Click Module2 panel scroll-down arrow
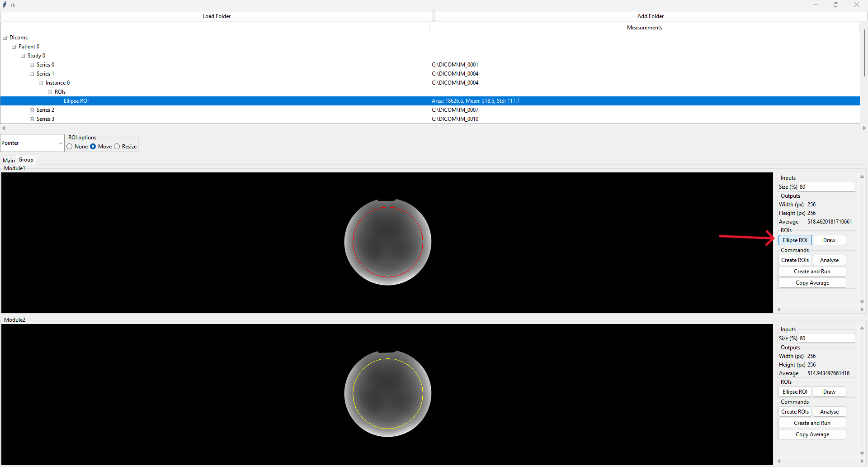Screen dimensions: 868x467 pos(862,453)
